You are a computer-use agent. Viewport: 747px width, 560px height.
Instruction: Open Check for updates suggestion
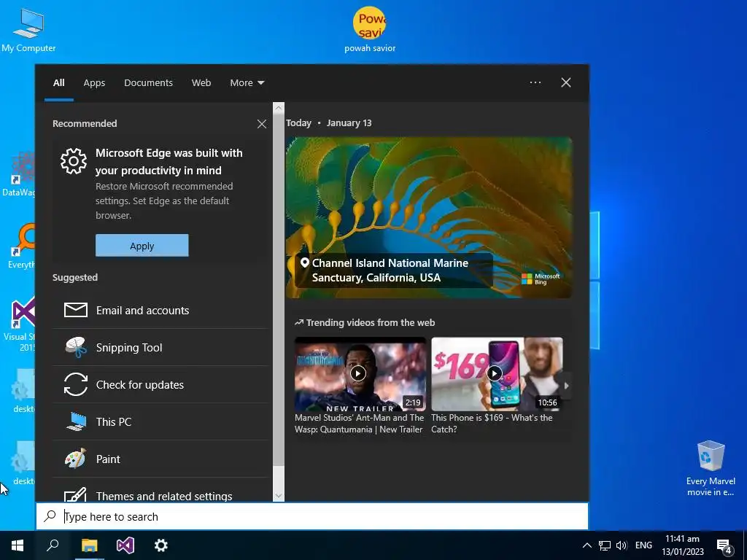tap(160, 384)
